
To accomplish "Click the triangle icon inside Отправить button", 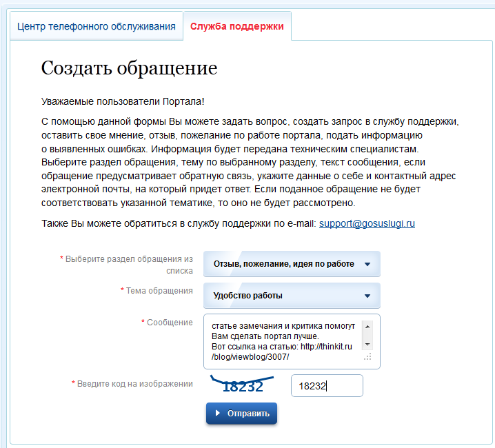I will (x=218, y=414).
